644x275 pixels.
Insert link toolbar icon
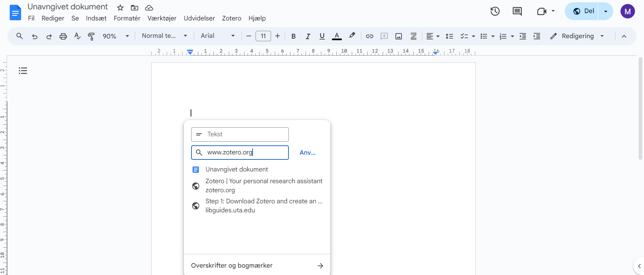pyautogui.click(x=370, y=36)
